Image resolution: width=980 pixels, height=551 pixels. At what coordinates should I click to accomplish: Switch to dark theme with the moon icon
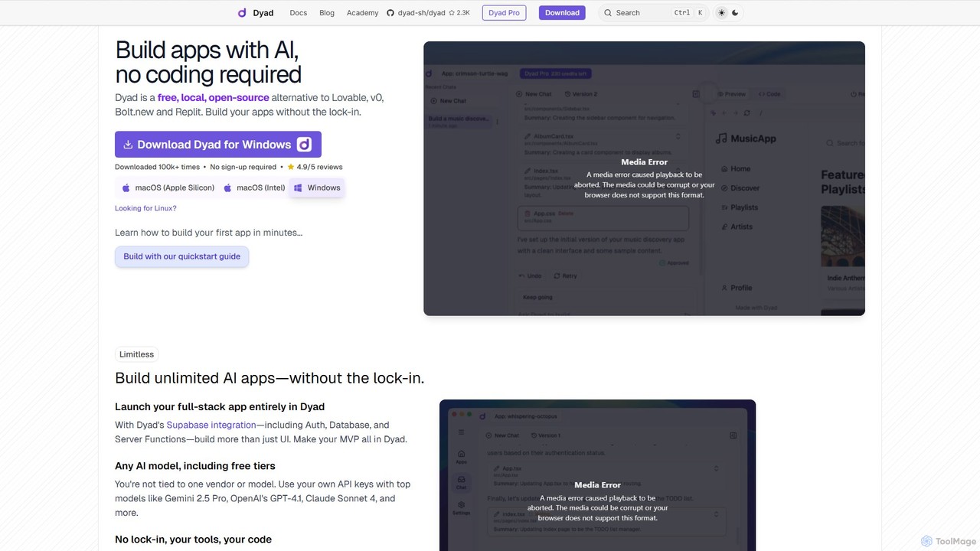pyautogui.click(x=735, y=13)
